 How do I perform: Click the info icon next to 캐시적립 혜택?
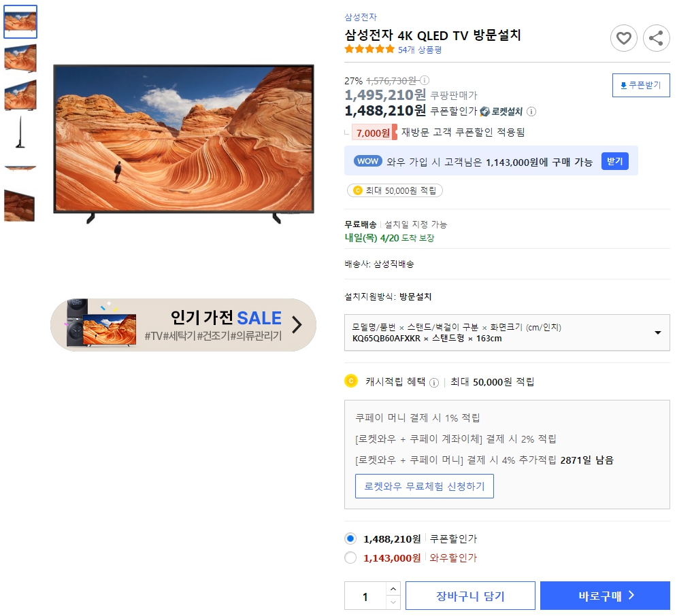click(433, 381)
